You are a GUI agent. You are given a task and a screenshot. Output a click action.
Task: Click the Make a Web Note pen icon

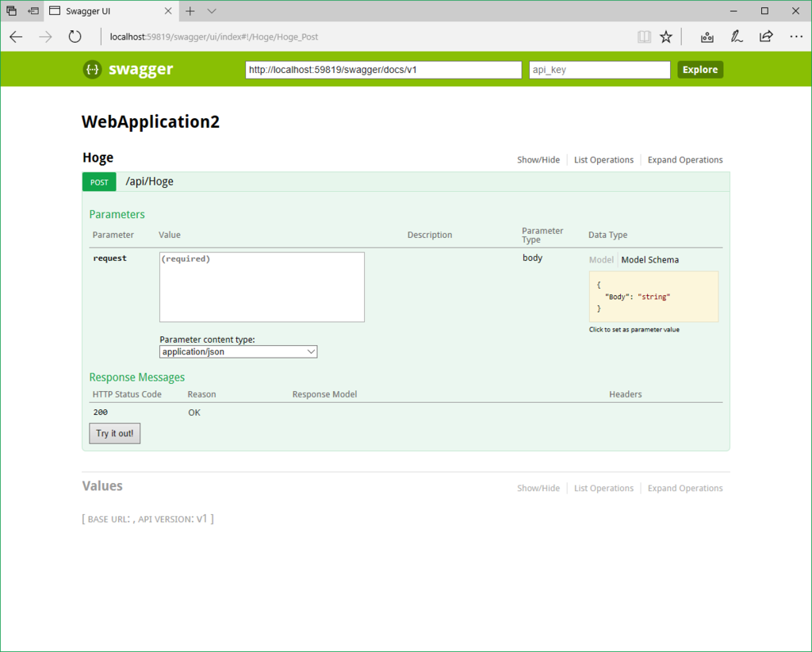click(737, 36)
